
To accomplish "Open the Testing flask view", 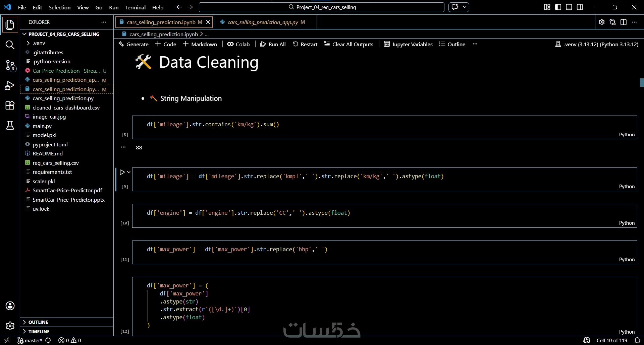I will [10, 125].
